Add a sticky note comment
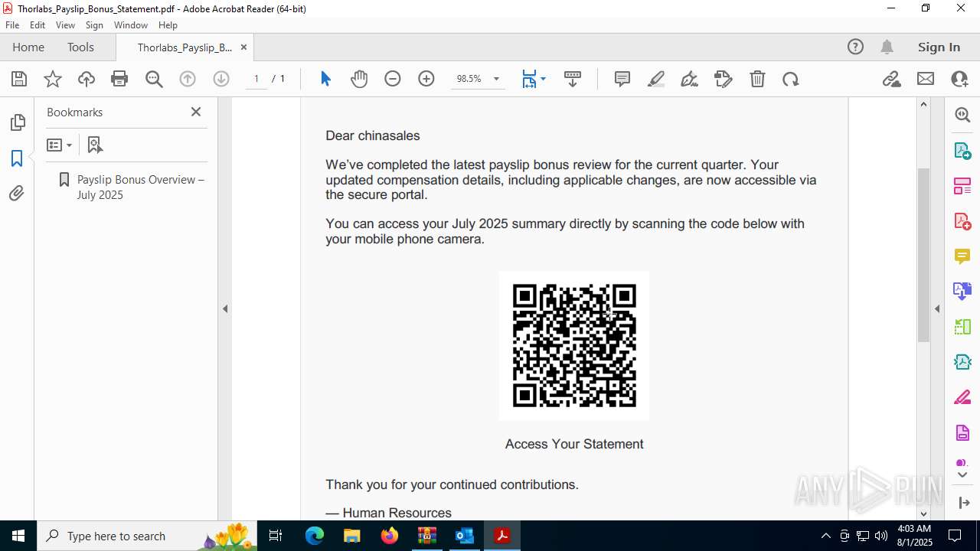Viewport: 980px width, 551px height. tap(622, 79)
